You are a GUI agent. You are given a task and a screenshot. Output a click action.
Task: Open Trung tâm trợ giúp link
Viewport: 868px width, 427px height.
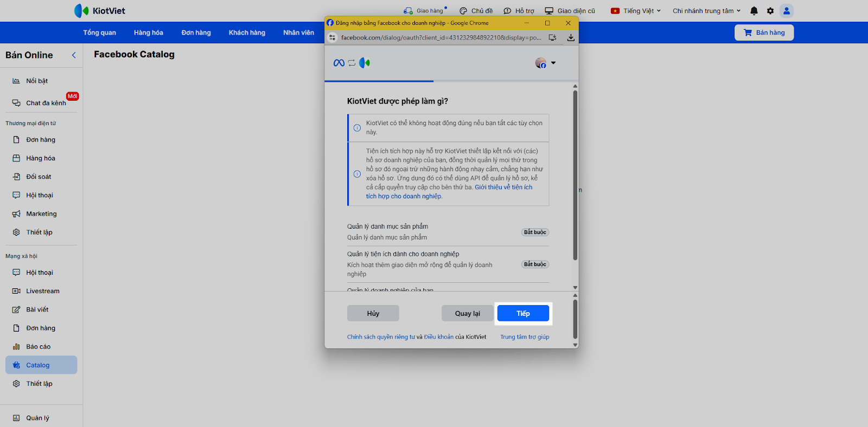coord(525,337)
